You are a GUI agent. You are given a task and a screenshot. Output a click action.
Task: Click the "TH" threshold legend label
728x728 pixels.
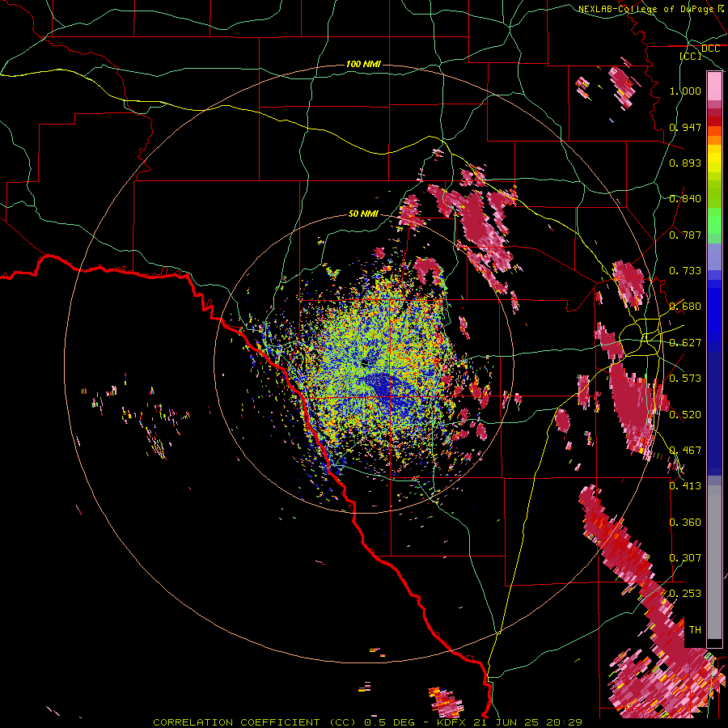[x=695, y=630]
